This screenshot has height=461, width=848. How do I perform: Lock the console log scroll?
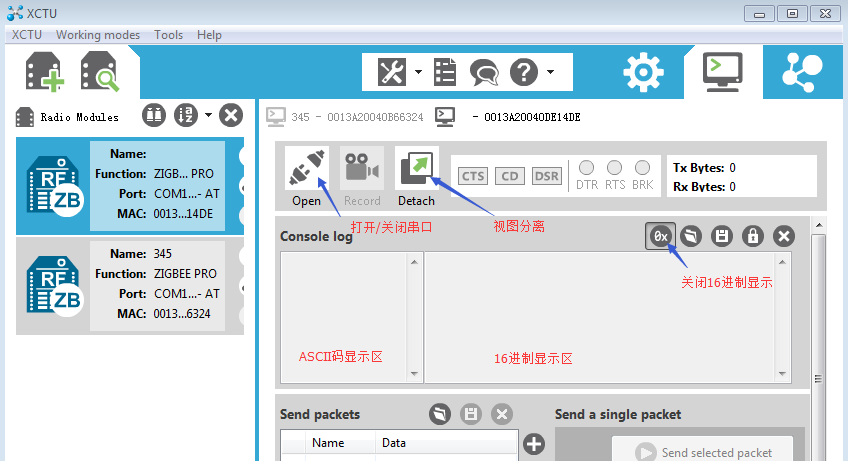pos(753,236)
